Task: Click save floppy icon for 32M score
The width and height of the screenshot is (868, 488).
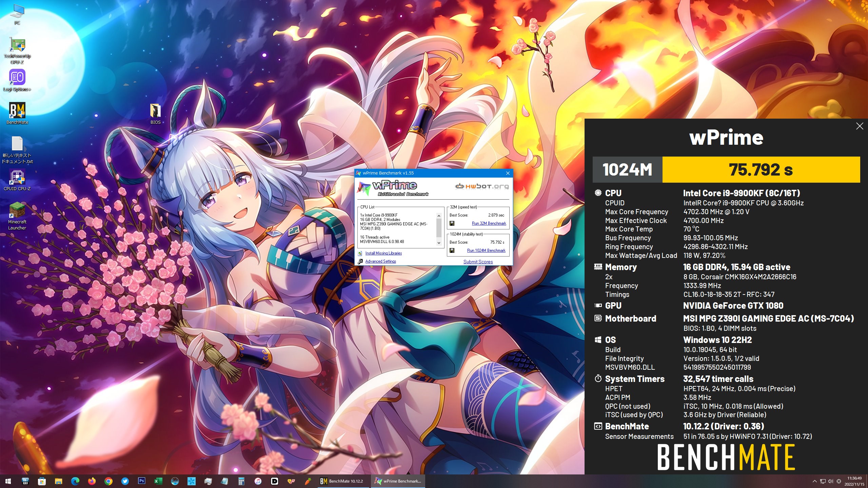Action: click(452, 223)
